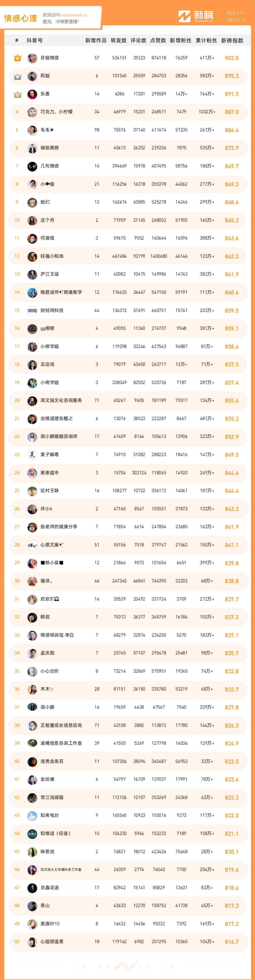Click the 几句情感 black circle avatar

tap(32, 166)
